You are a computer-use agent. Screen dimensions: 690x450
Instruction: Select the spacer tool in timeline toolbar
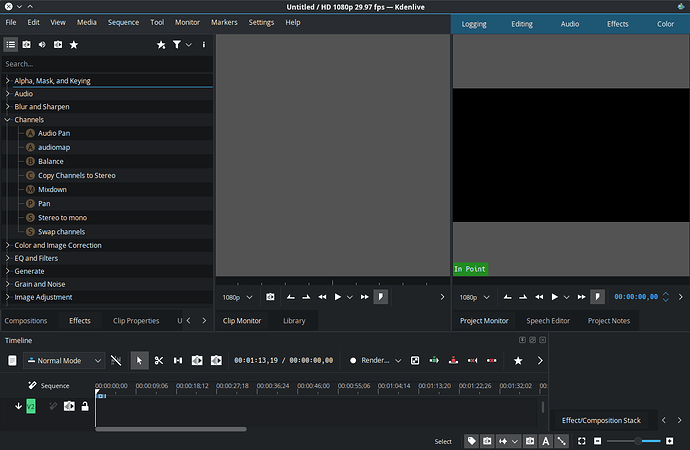point(178,360)
